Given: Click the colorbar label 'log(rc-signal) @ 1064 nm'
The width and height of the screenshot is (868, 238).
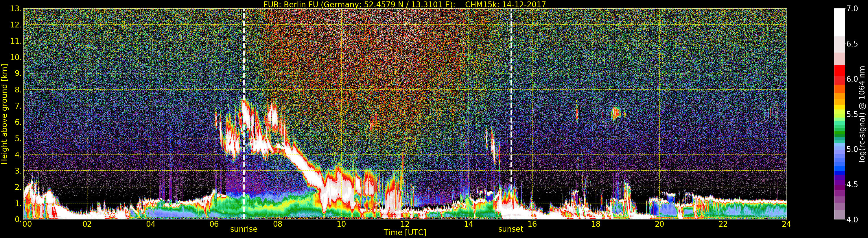Looking at the screenshot, I should click(862, 114).
